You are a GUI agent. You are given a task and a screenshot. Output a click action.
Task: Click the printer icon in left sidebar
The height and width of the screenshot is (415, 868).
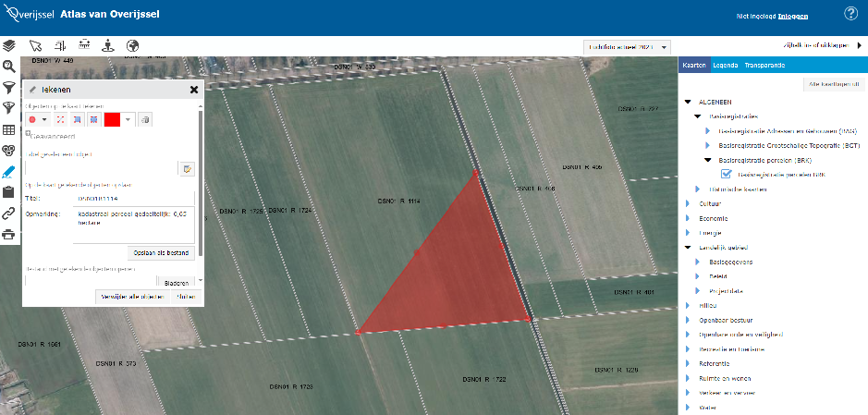9,235
